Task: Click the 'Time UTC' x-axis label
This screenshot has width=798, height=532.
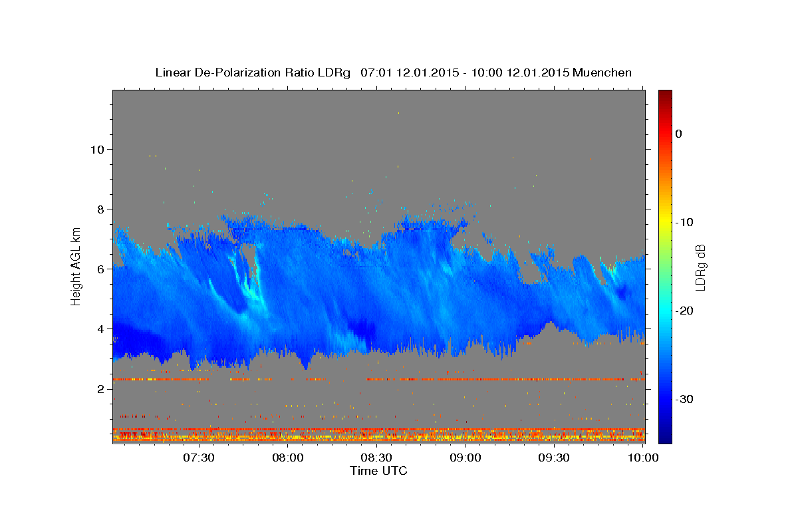Action: coord(378,471)
